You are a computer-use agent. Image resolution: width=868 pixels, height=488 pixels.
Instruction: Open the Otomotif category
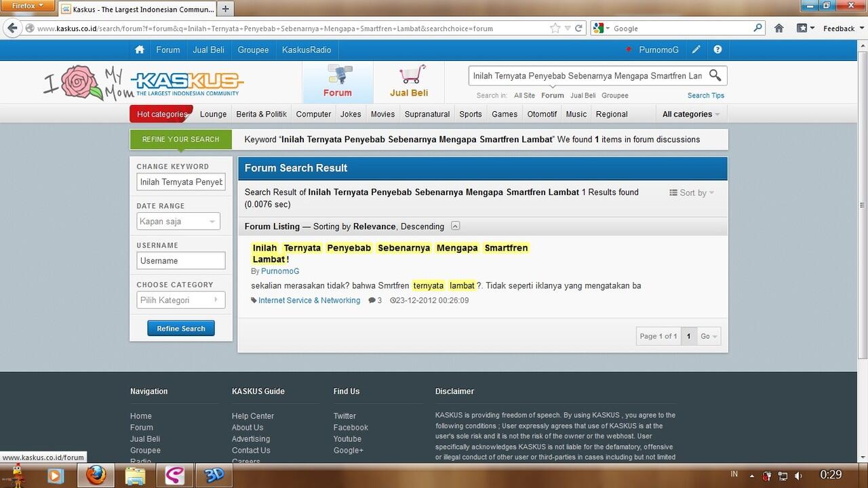click(542, 114)
